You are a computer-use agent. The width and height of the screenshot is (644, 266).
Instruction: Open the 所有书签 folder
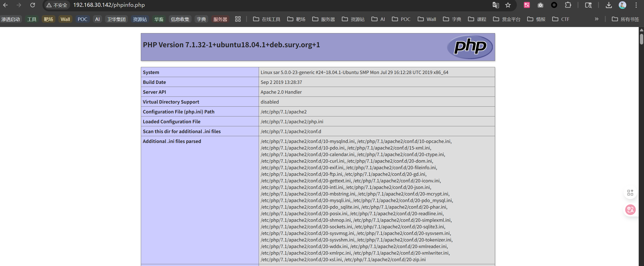pos(625,19)
